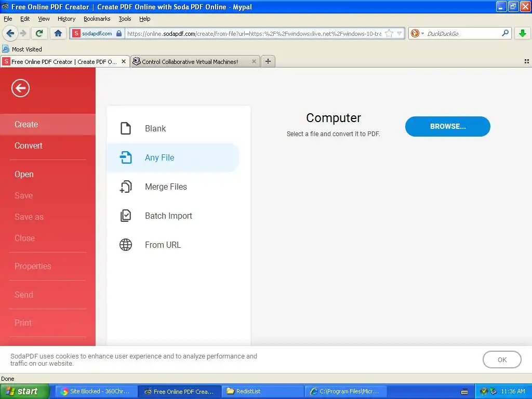Open the Tools menu

pos(125,19)
